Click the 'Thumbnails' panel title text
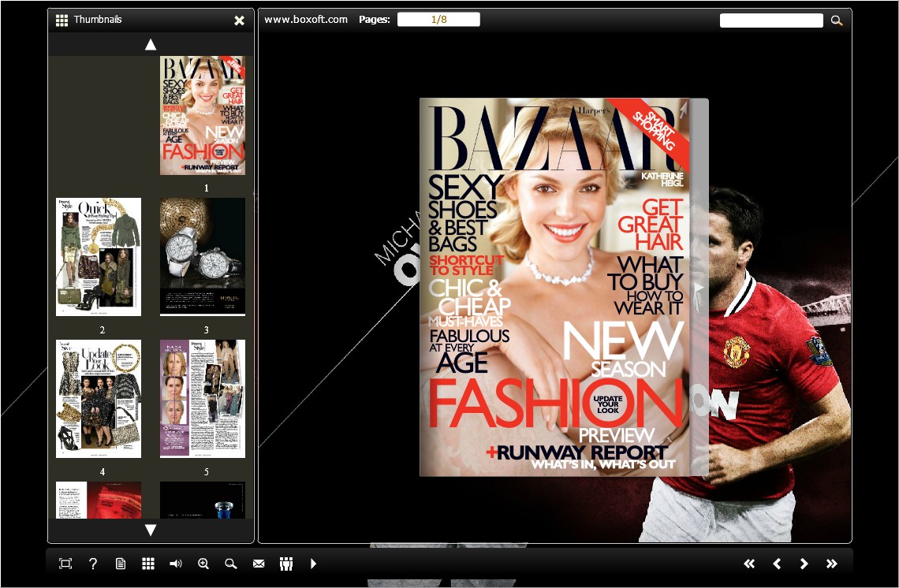Image resolution: width=899 pixels, height=588 pixels. point(98,20)
